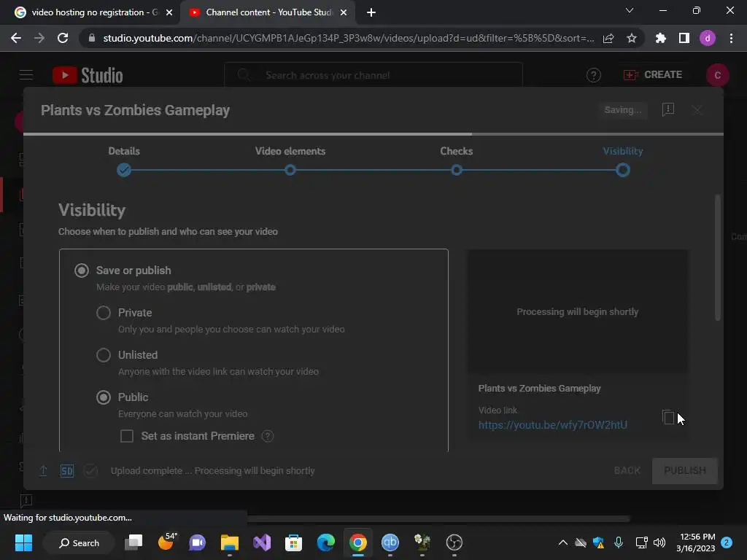This screenshot has height=560, width=747.
Task: Open the youtu.be video link
Action: [553, 425]
